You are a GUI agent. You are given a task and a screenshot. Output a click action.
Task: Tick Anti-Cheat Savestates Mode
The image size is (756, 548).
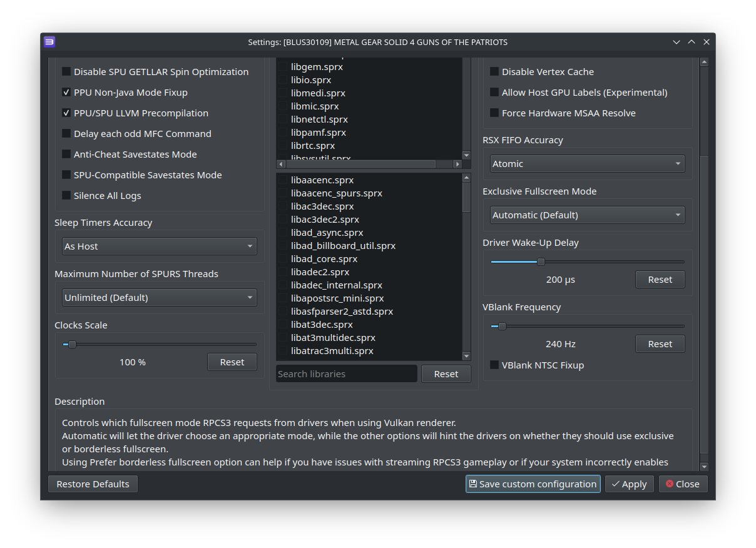coord(66,155)
